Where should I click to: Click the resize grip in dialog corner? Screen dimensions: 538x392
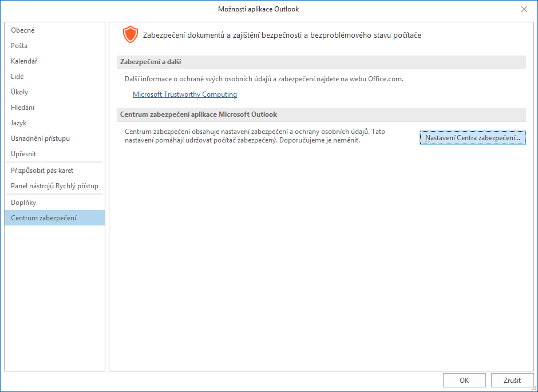(534, 388)
